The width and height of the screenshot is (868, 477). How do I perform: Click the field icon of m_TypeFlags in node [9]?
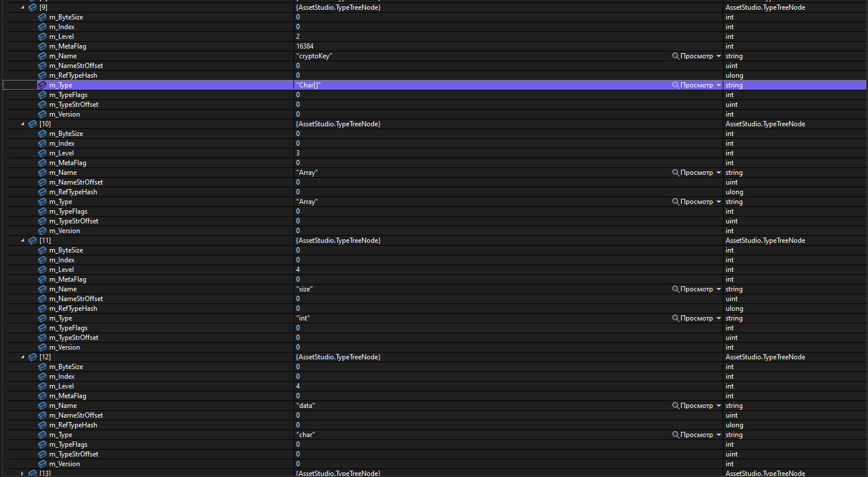click(x=42, y=95)
